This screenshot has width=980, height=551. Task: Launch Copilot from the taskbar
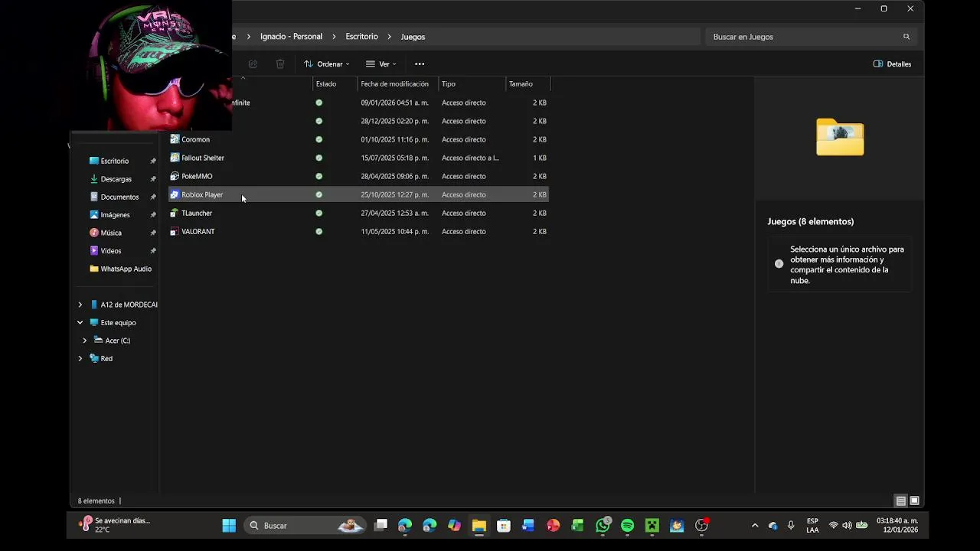[x=454, y=526]
